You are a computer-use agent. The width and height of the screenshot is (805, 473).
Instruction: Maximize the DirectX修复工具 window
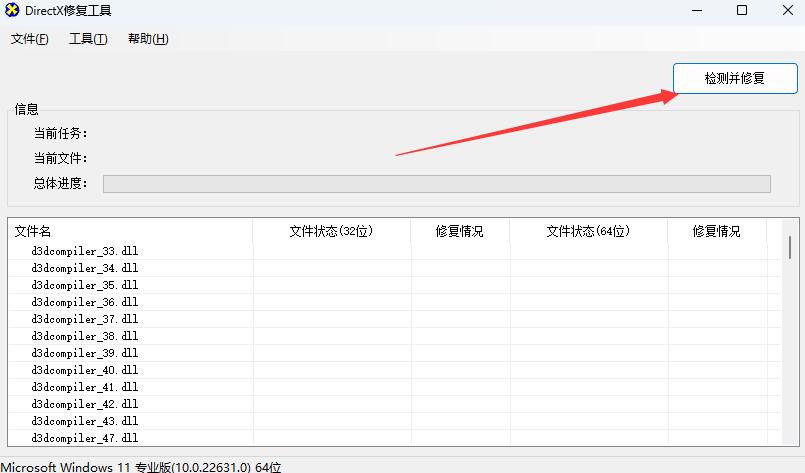(742, 10)
